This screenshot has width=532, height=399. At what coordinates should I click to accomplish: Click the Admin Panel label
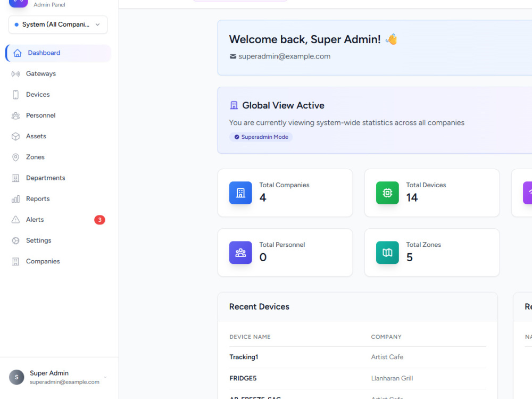[49, 5]
